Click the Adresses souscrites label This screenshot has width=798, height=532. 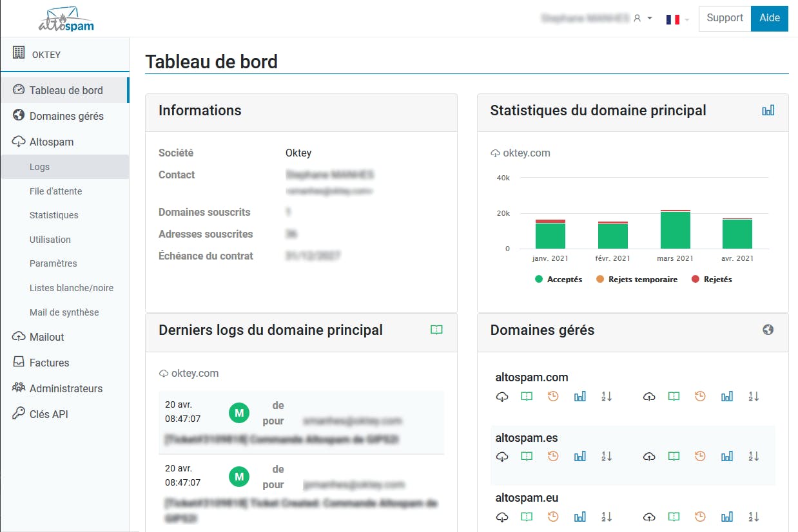206,234
